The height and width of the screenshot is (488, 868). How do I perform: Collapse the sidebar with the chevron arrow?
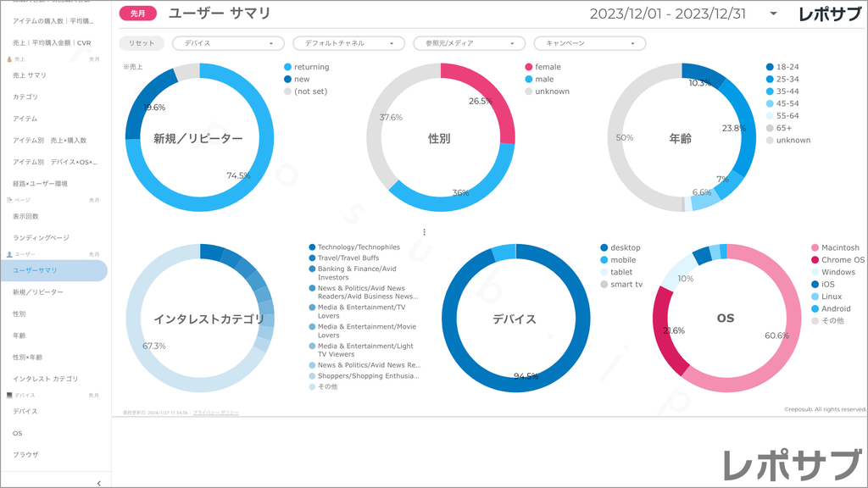[x=98, y=483]
